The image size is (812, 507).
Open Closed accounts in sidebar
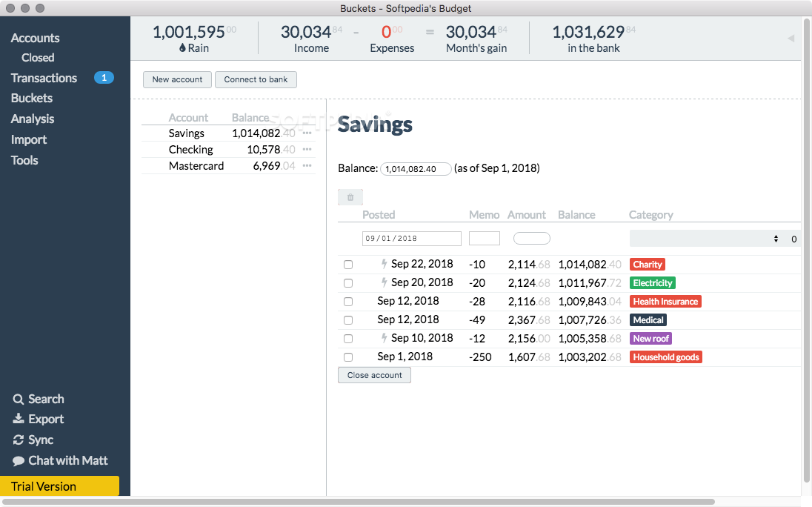(x=38, y=58)
